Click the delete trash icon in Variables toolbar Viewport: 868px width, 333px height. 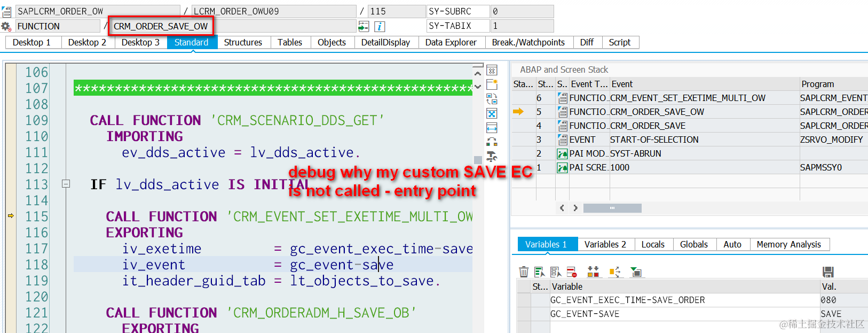point(524,272)
